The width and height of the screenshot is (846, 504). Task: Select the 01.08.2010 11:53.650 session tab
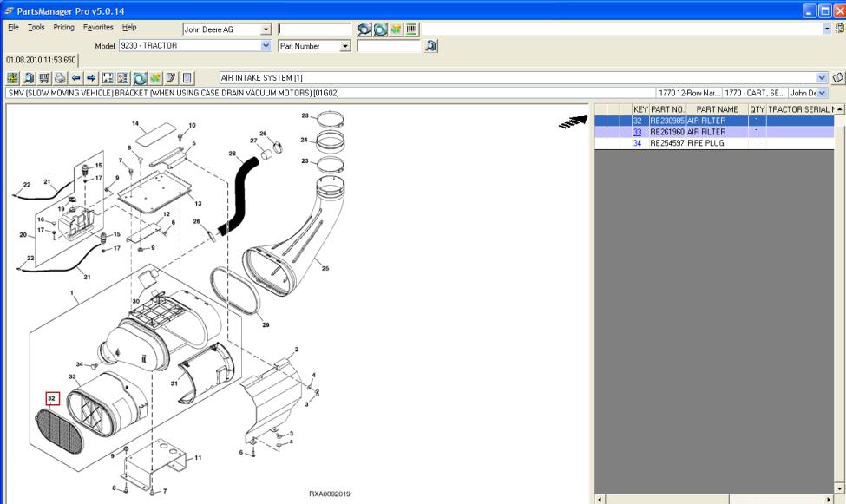pyautogui.click(x=42, y=60)
